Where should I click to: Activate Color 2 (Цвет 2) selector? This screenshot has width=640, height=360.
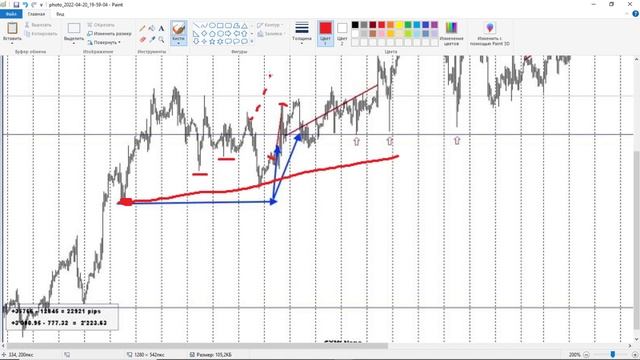[x=342, y=33]
